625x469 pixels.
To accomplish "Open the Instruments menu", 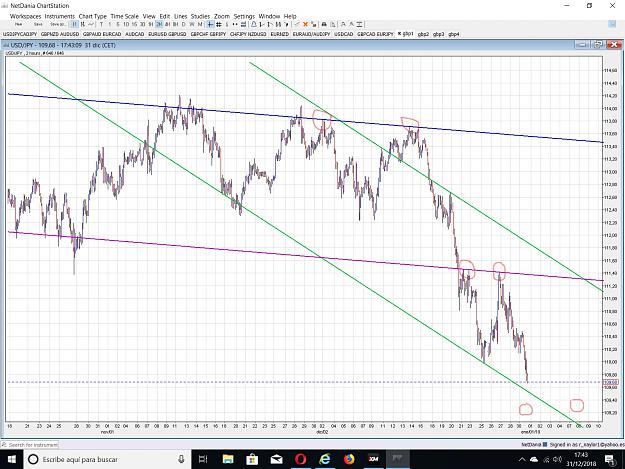I will coord(60,16).
